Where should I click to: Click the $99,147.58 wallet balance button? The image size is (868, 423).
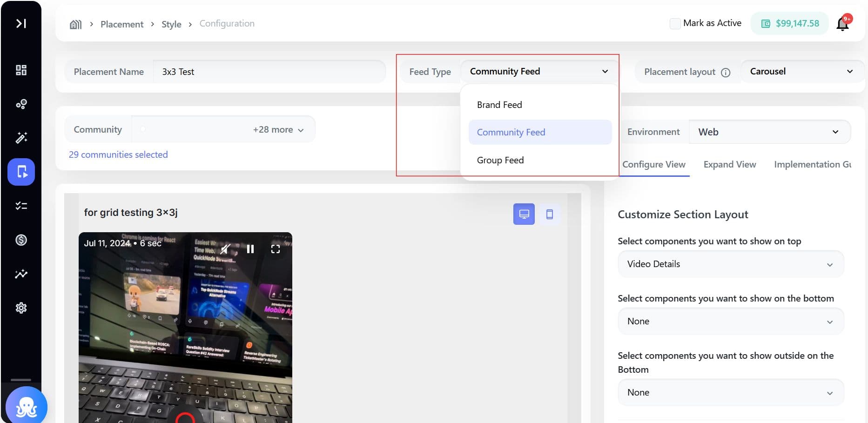click(790, 23)
